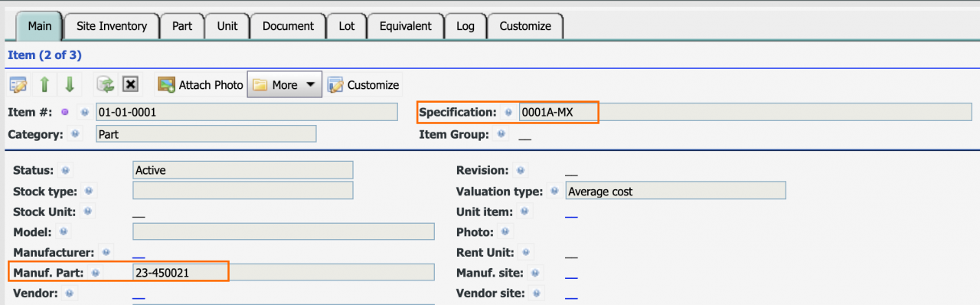980x305 pixels.
Task: Click the refresh record icon
Action: point(105,84)
